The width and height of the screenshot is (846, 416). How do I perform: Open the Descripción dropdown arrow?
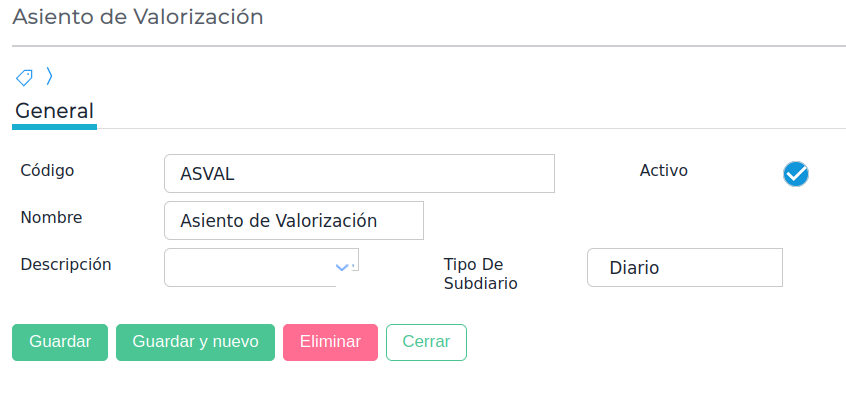click(343, 267)
